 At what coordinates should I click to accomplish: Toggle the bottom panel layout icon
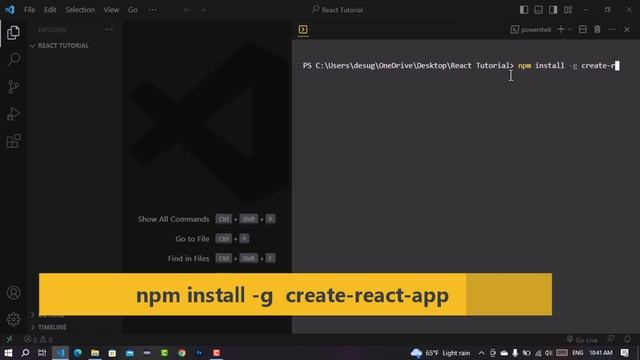(538, 10)
